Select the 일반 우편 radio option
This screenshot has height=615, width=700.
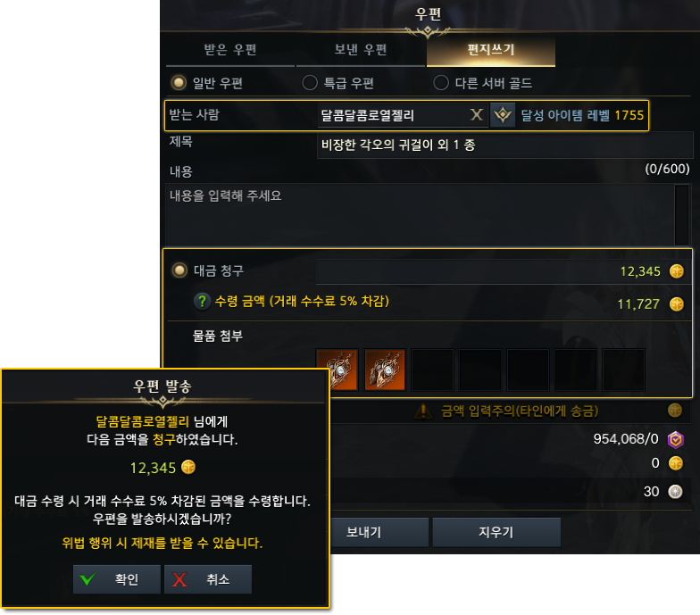point(179,82)
